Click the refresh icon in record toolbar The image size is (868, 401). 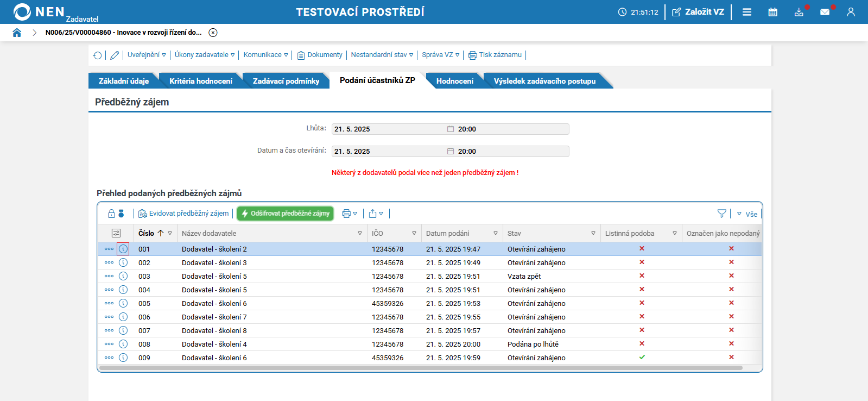(x=98, y=55)
